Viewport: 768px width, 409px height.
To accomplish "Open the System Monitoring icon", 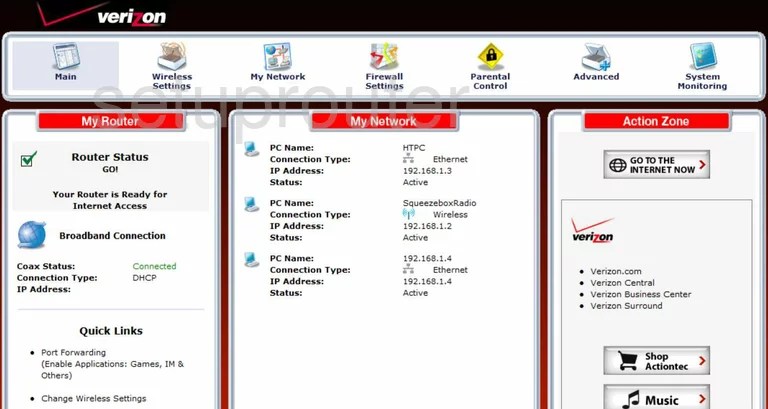I will point(703,56).
